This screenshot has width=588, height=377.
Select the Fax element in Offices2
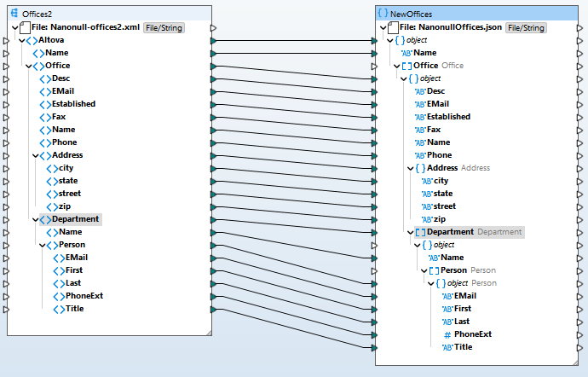[59, 117]
